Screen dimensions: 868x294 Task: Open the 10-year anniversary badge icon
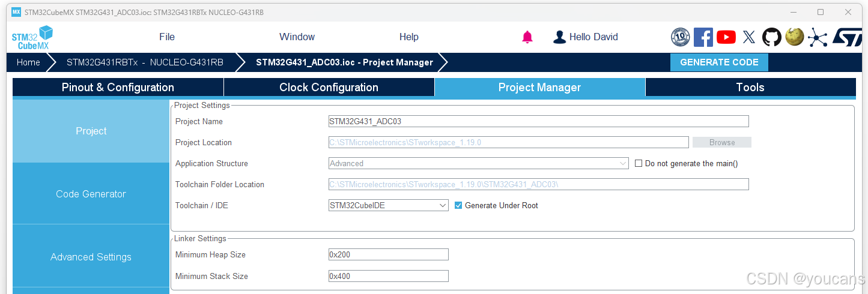[681, 37]
